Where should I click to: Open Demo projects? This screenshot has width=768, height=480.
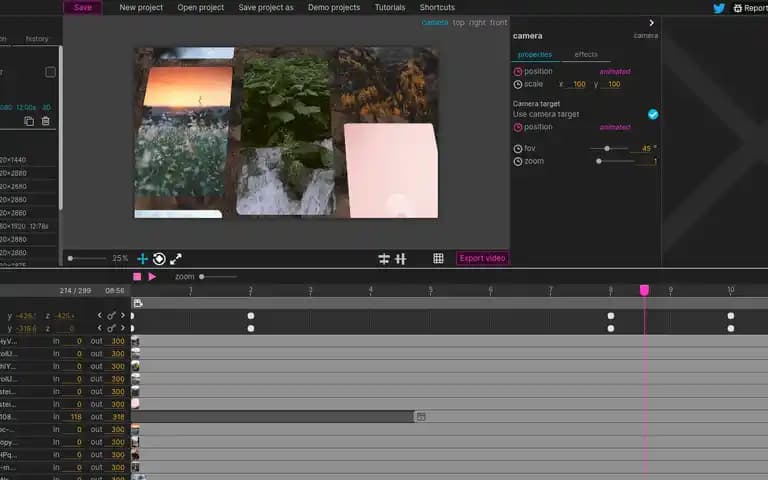coord(334,7)
